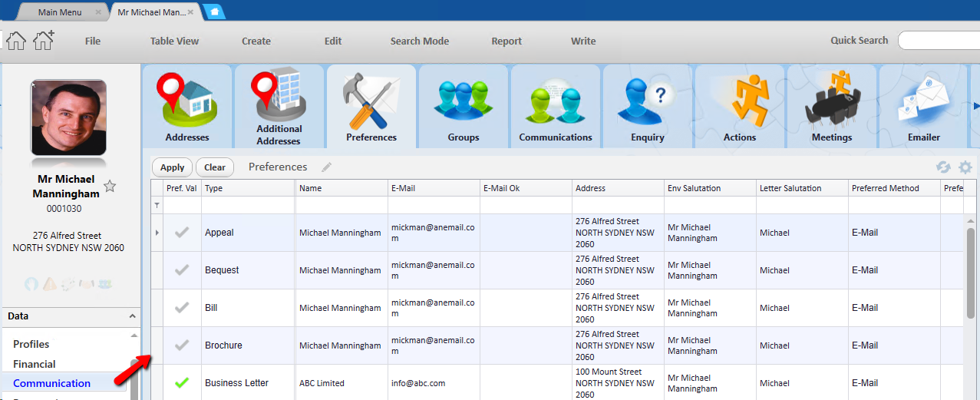Click the Apply button
This screenshot has height=400, width=980.
coord(173,167)
